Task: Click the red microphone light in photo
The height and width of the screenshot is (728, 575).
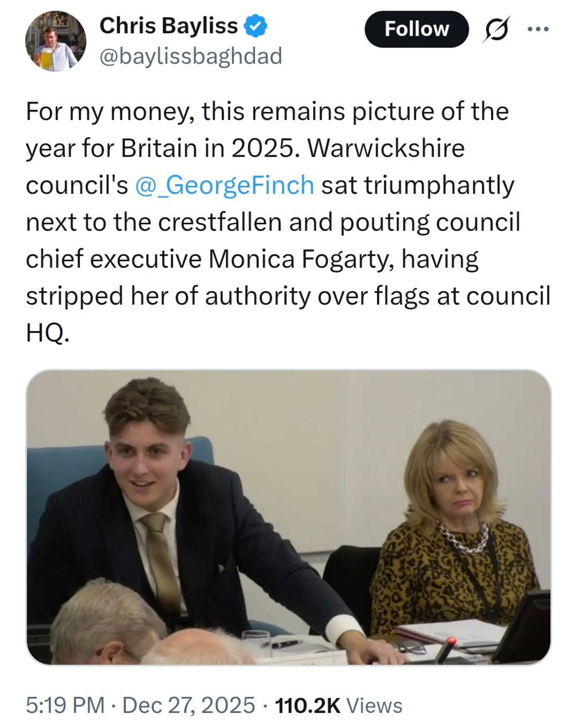Action: (451, 640)
